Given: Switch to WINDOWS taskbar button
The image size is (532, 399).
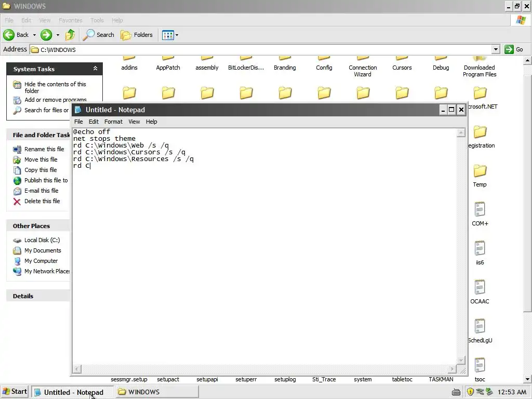Looking at the screenshot, I should [157, 392].
